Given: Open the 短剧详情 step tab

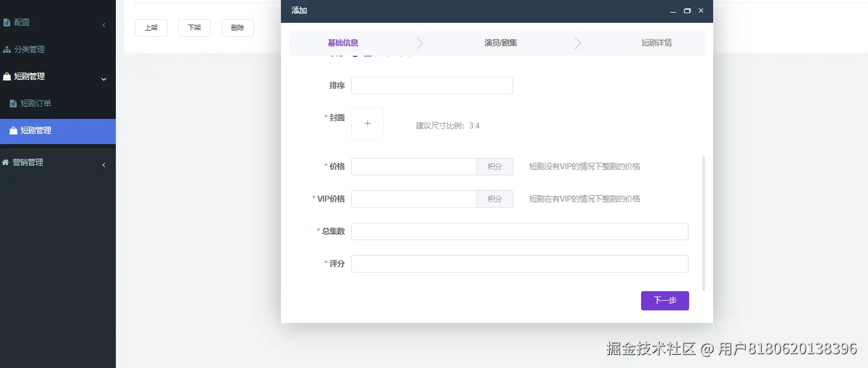Looking at the screenshot, I should 656,42.
